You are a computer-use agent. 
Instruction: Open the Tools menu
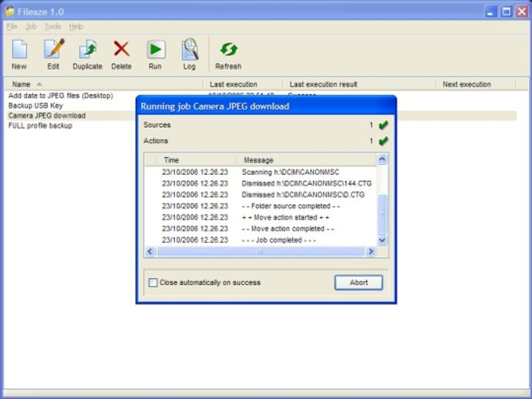53,26
